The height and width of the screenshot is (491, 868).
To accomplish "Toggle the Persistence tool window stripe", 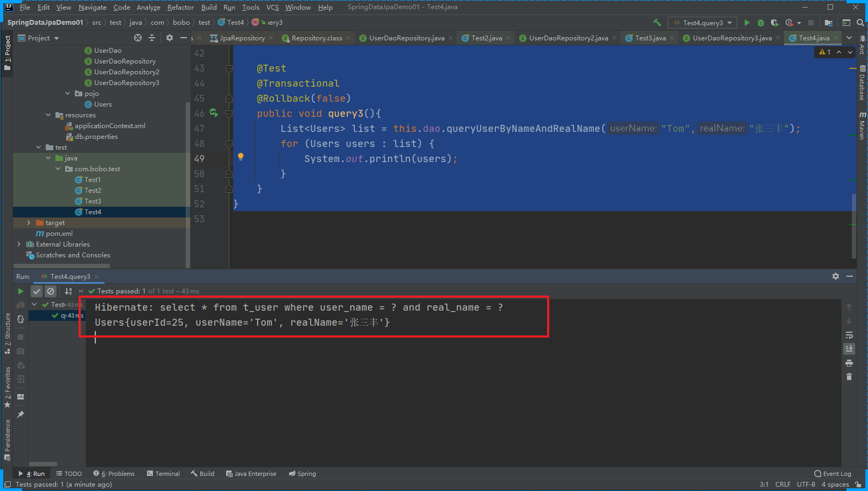I will coord(7,439).
